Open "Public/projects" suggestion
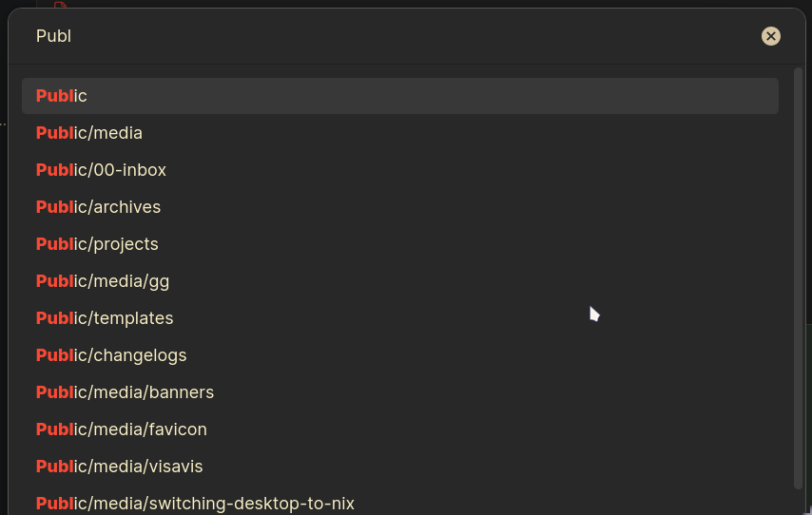The height and width of the screenshot is (515, 812). click(399, 244)
